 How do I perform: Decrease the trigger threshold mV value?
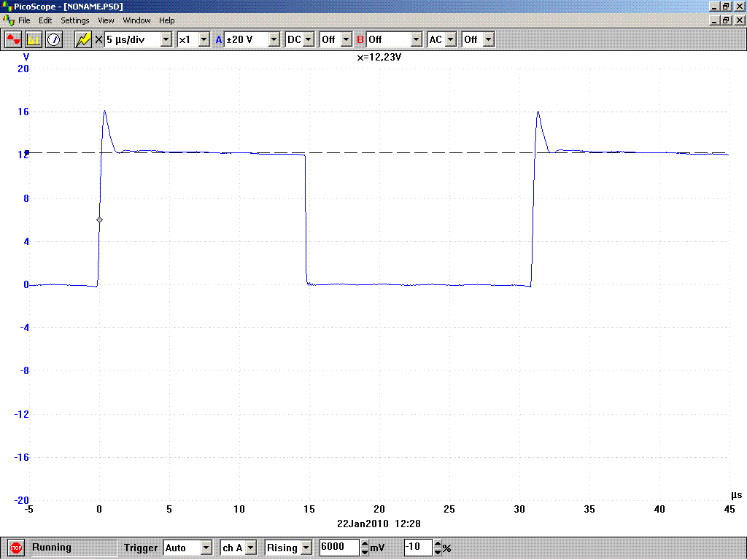tap(365, 552)
